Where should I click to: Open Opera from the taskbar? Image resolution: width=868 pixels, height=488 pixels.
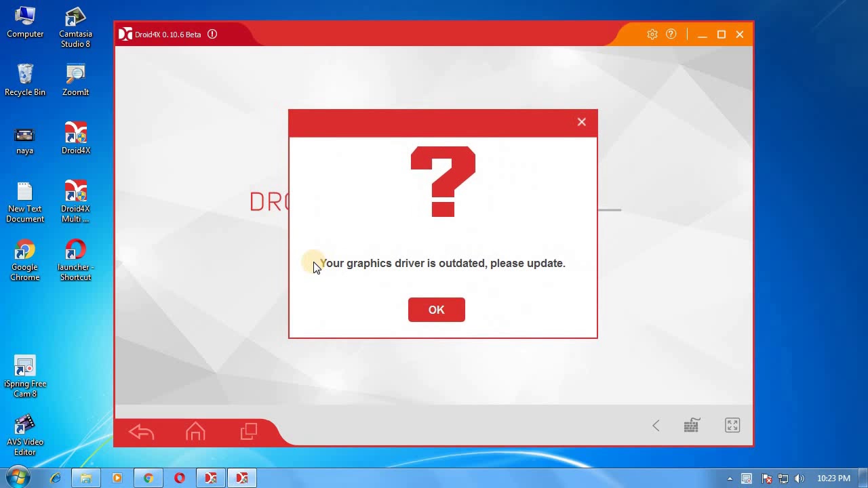(179, 478)
